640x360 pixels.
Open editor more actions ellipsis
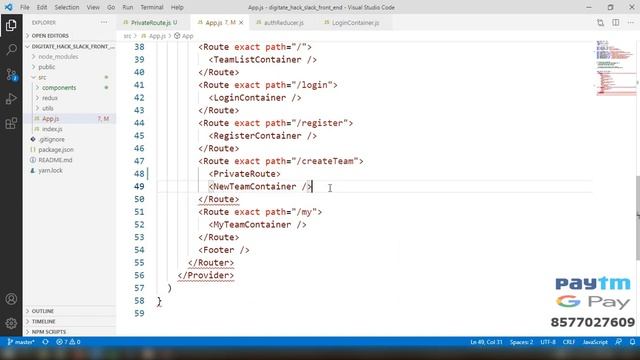pos(631,22)
